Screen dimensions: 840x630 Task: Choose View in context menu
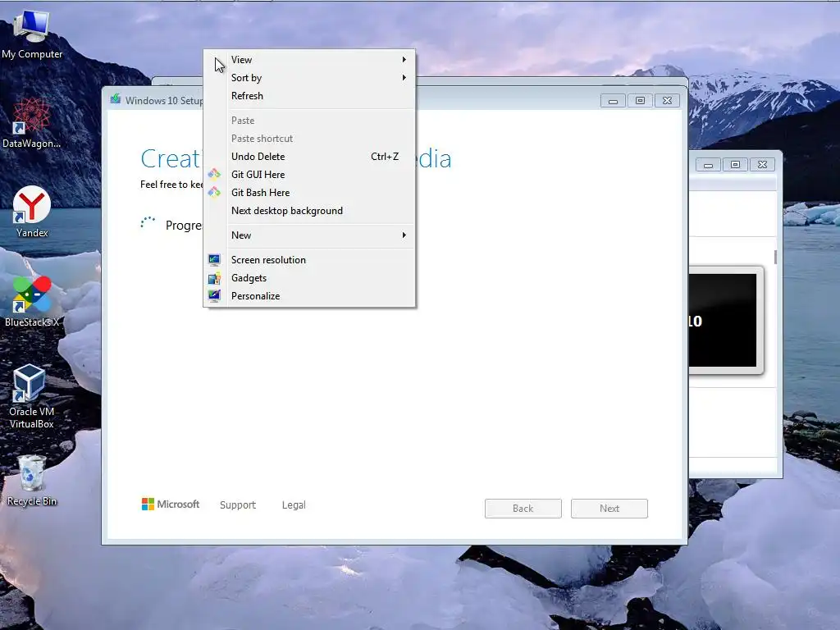[x=309, y=59]
